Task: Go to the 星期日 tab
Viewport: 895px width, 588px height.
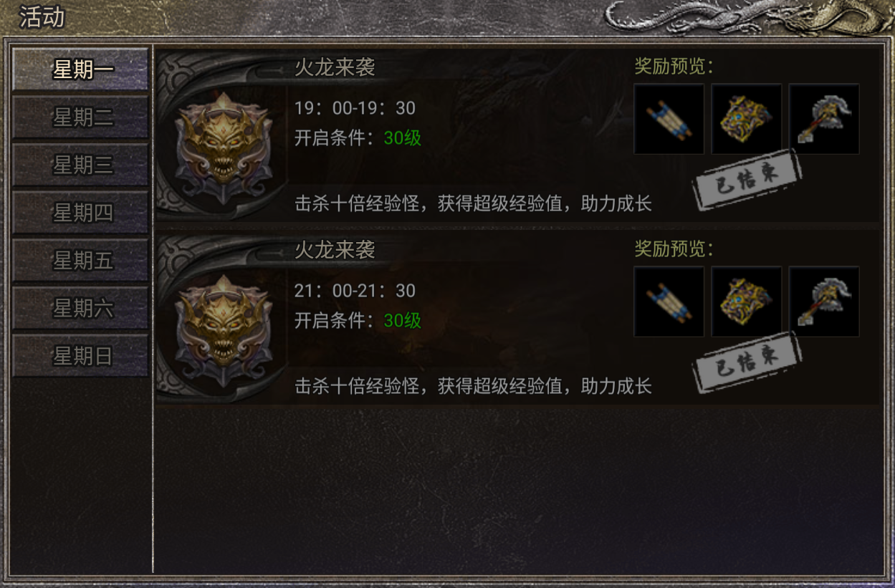Action: click(81, 355)
